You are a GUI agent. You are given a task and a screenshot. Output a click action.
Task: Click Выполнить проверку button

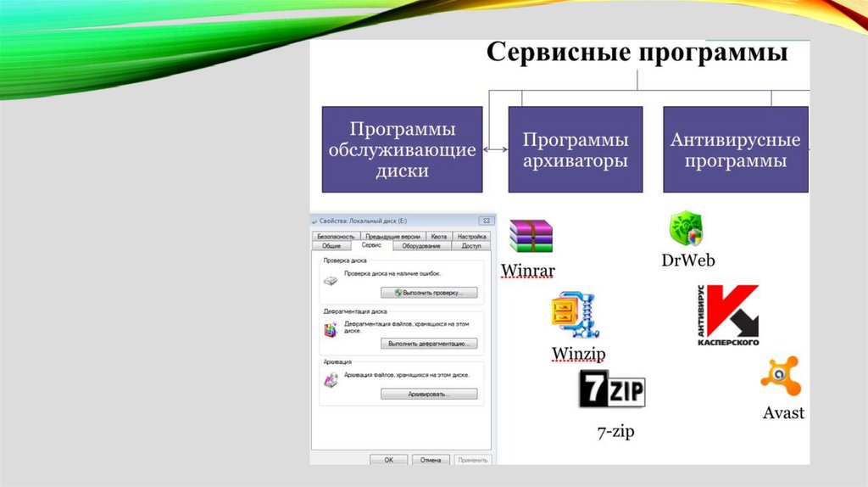click(429, 293)
